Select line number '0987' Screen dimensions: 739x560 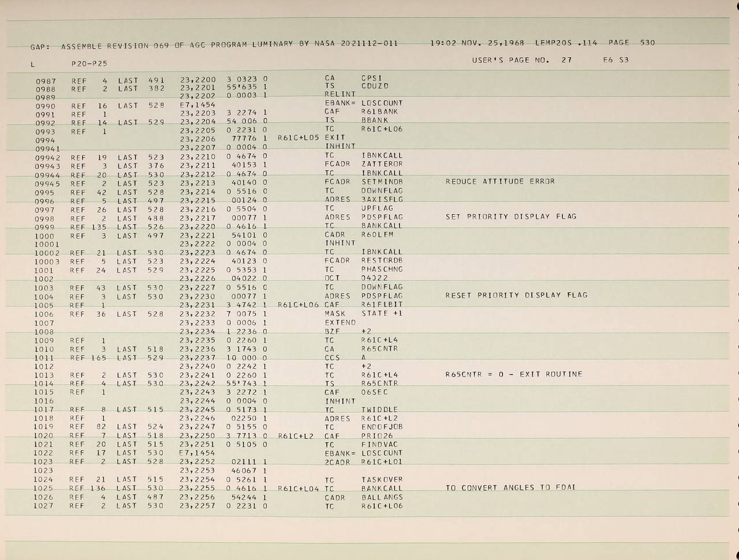point(45,81)
